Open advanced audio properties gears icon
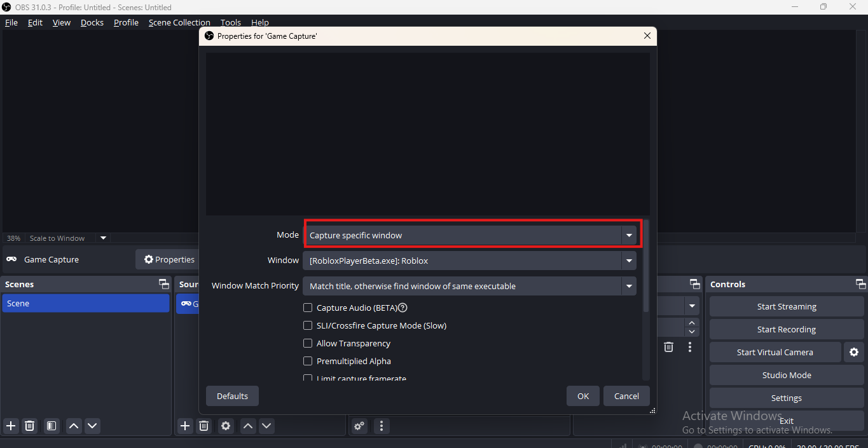Image resolution: width=868 pixels, height=448 pixels. [x=359, y=426]
